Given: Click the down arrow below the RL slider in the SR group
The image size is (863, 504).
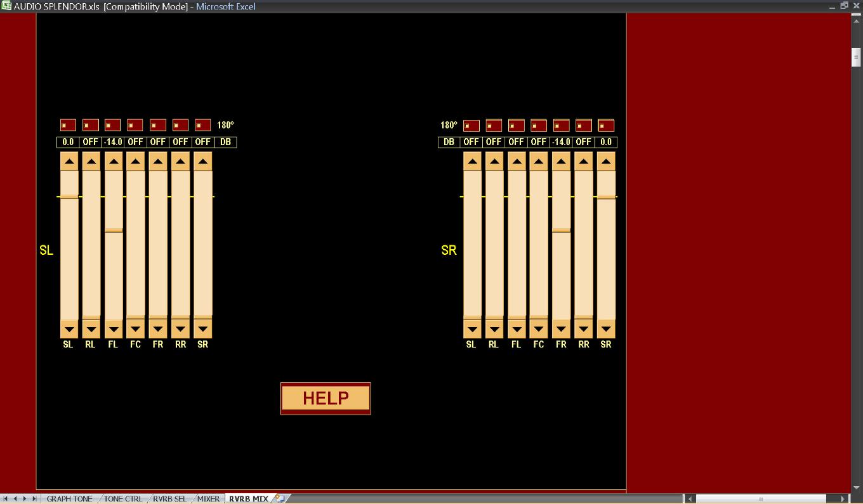Looking at the screenshot, I should [x=494, y=330].
